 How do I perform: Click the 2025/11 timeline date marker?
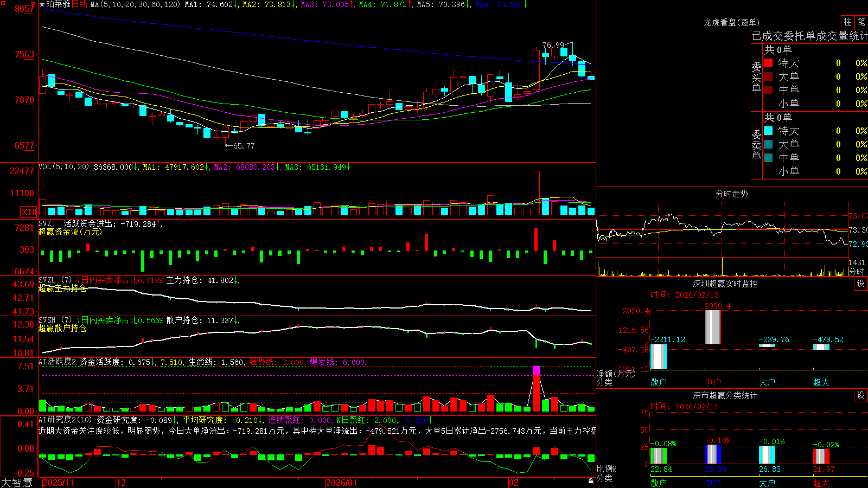click(x=58, y=483)
